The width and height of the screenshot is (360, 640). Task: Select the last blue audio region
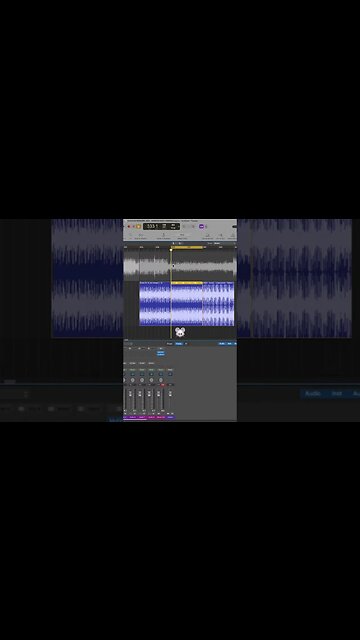[x=218, y=304]
